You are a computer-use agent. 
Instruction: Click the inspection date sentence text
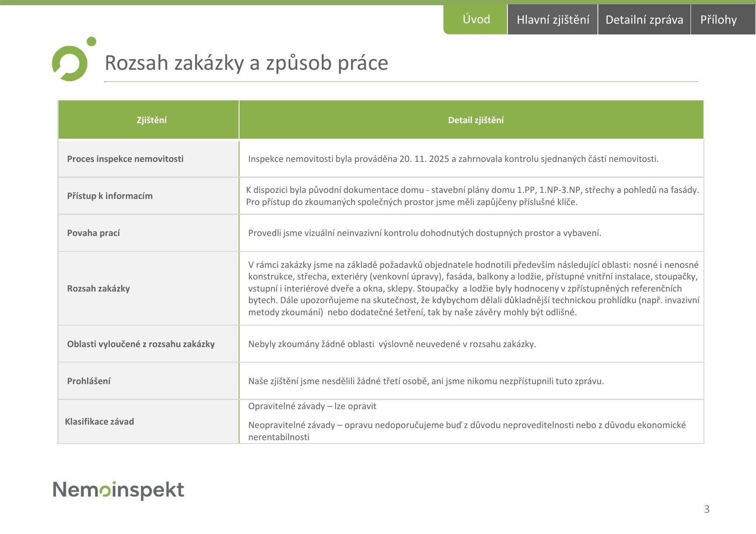pyautogui.click(x=453, y=159)
